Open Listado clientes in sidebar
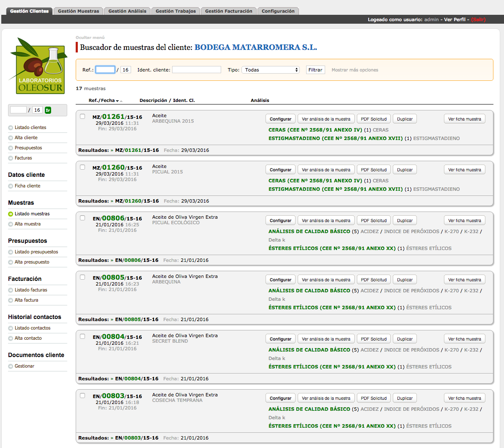 [30, 128]
